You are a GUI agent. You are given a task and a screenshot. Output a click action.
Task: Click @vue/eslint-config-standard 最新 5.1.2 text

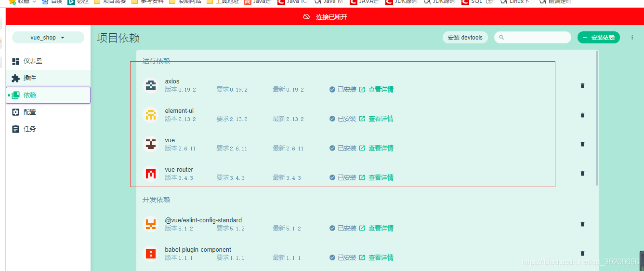(287, 229)
